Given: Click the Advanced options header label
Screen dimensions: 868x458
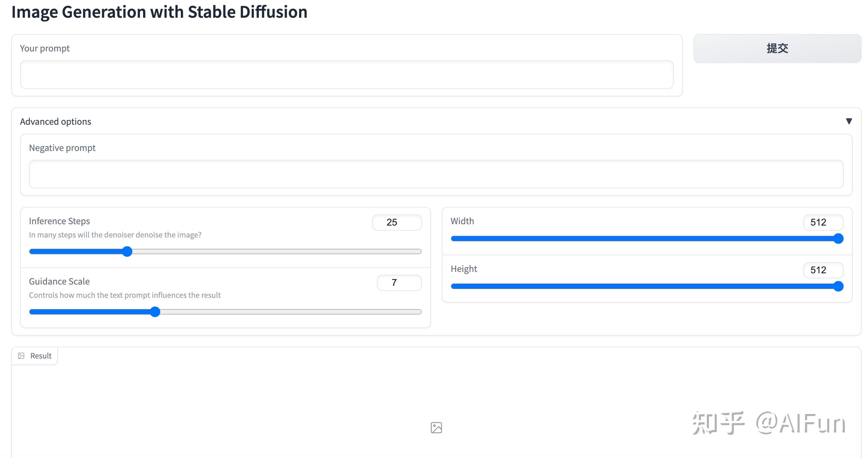Looking at the screenshot, I should click(56, 122).
